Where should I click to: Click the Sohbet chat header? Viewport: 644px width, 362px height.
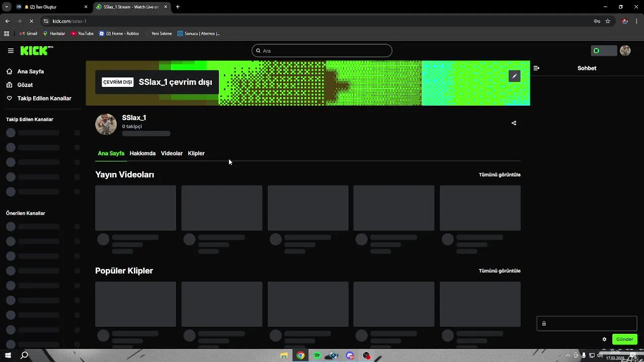point(587,68)
